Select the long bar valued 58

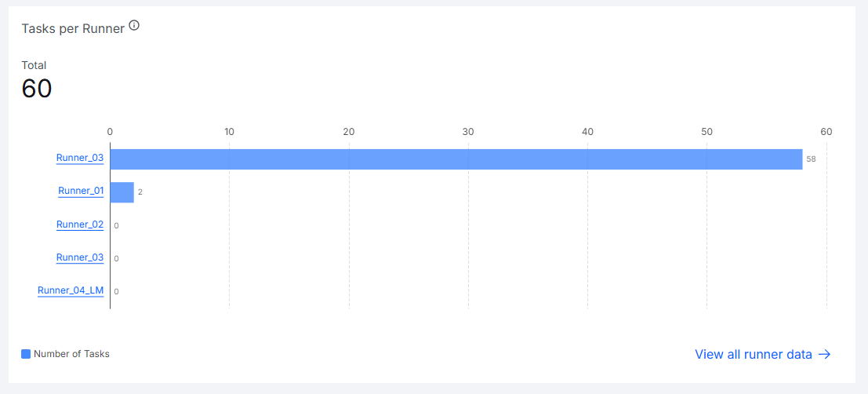pyautogui.click(x=456, y=159)
